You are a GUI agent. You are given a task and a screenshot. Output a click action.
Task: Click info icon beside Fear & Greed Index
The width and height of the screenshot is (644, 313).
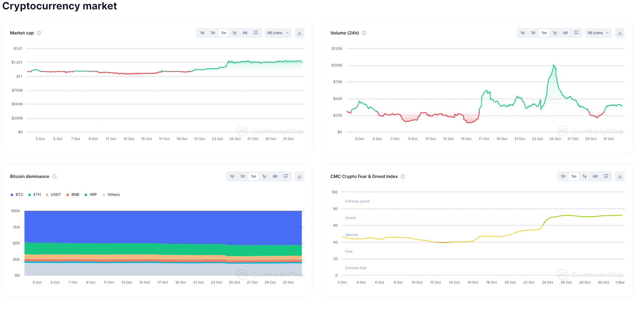(403, 176)
